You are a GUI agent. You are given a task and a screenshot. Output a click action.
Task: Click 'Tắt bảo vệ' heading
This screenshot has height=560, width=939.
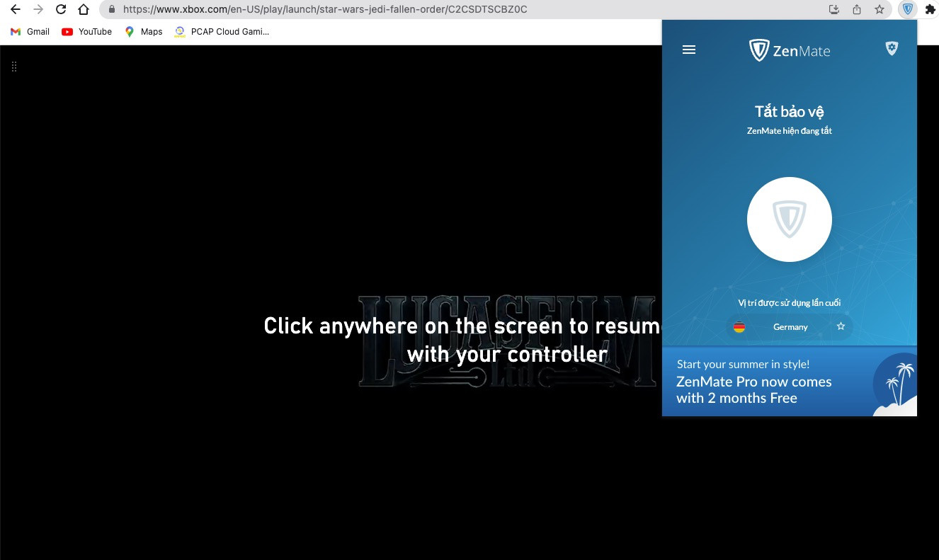coord(790,111)
